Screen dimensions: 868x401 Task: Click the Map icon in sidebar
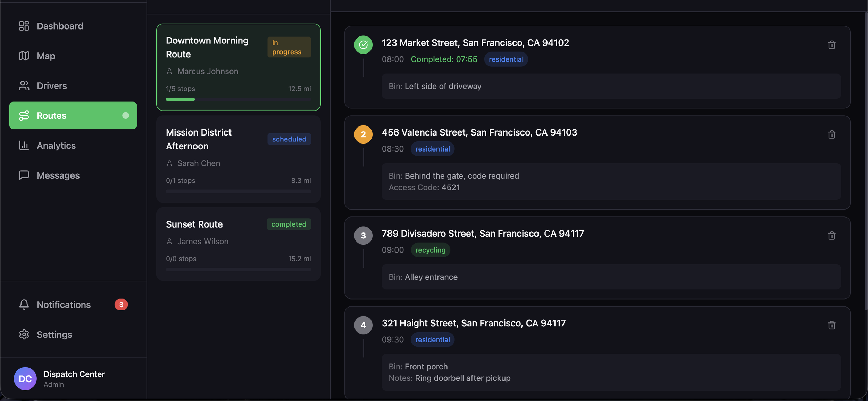click(x=24, y=56)
